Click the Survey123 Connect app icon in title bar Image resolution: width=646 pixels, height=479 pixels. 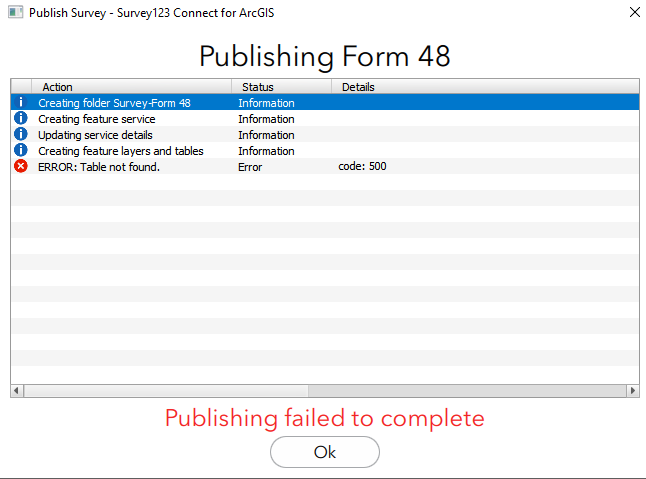coord(16,12)
